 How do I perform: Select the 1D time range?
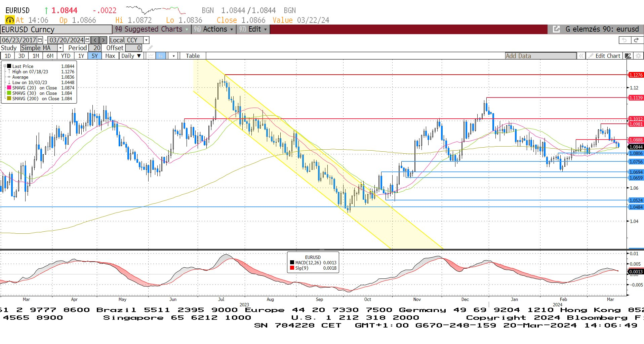(x=7, y=56)
